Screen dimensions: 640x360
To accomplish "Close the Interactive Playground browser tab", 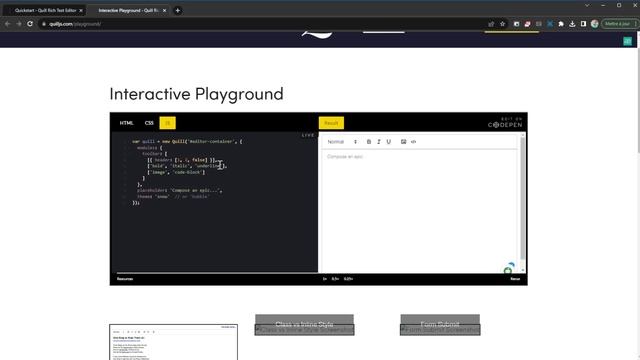I will [x=164, y=10].
